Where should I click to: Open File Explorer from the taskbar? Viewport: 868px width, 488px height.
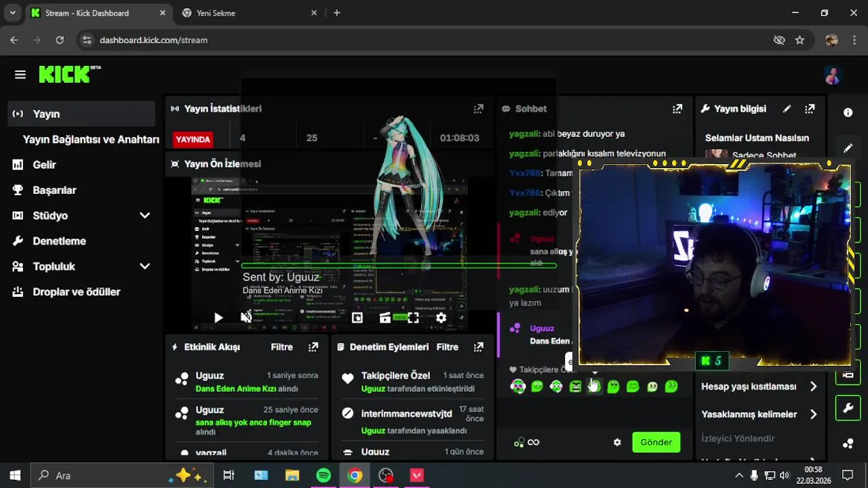(x=292, y=476)
